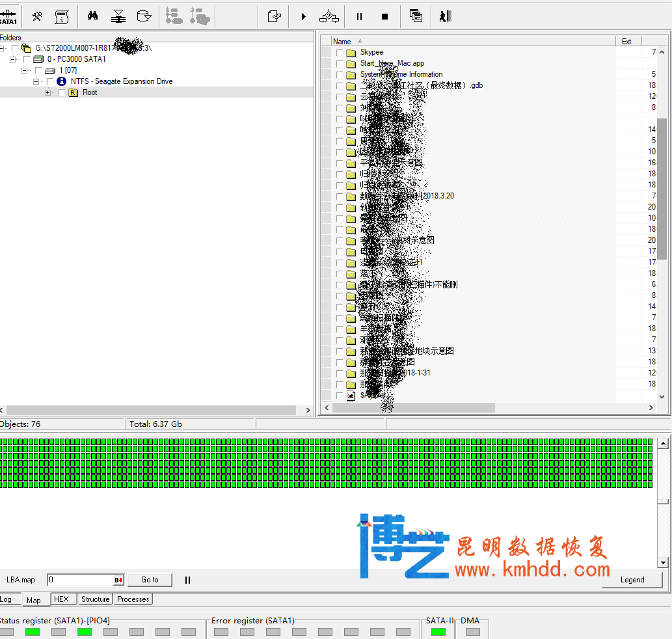Open the Structure tab
The height and width of the screenshot is (639, 672).
[95, 599]
